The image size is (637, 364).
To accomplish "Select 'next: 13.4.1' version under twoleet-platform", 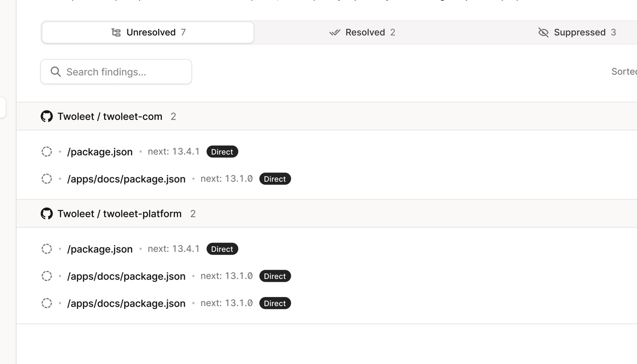I will [x=174, y=249].
